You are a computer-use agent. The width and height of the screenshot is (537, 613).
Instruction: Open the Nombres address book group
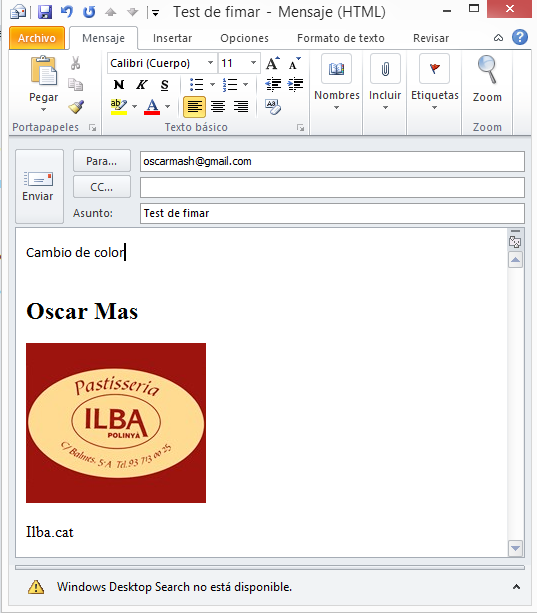pos(337,82)
